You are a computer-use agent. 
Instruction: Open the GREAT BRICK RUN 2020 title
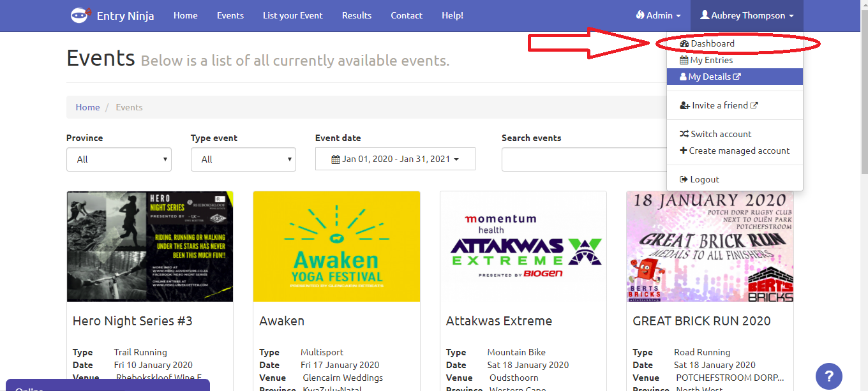point(701,321)
